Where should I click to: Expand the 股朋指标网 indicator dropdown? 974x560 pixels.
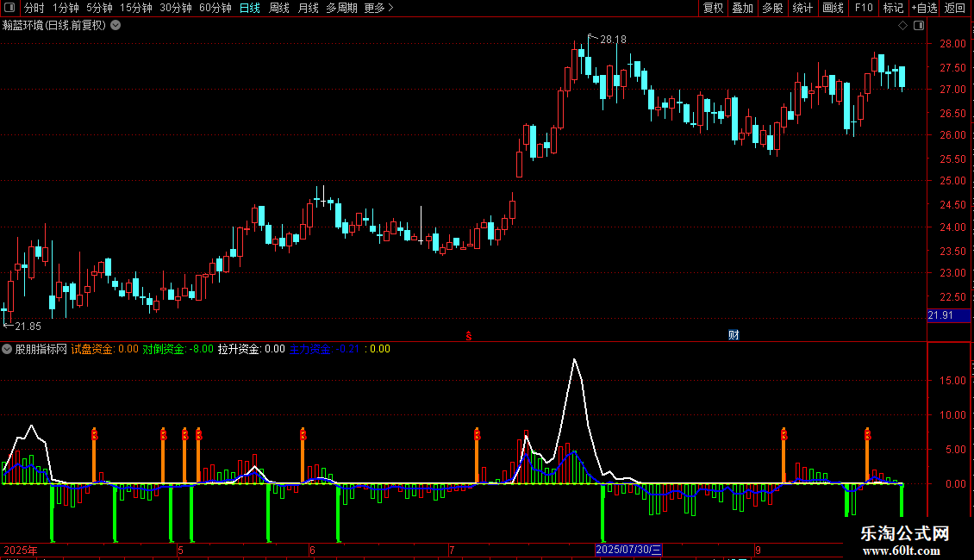pos(7,349)
